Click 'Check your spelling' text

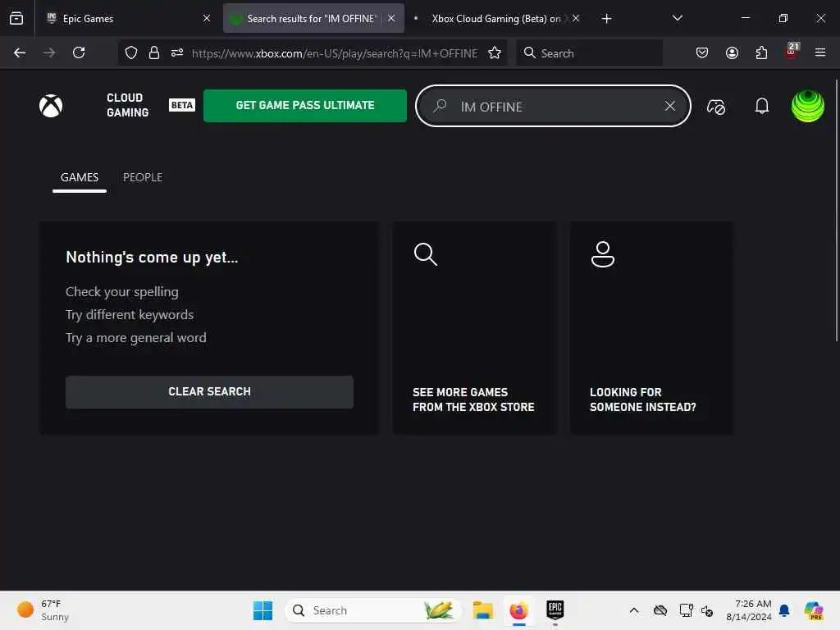pos(122,292)
